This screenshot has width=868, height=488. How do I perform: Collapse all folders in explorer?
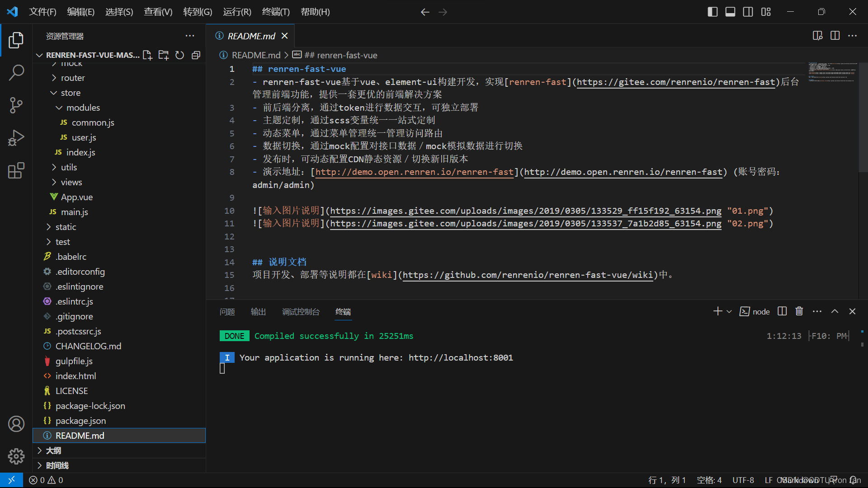point(196,55)
